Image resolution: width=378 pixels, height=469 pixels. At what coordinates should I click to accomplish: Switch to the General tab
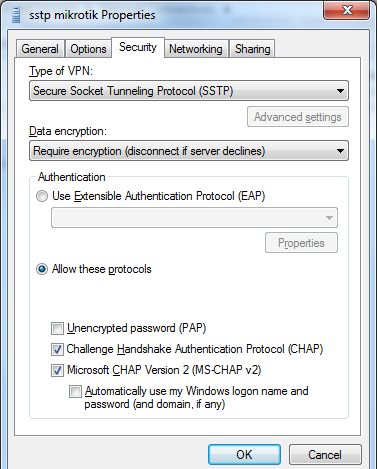[x=40, y=49]
